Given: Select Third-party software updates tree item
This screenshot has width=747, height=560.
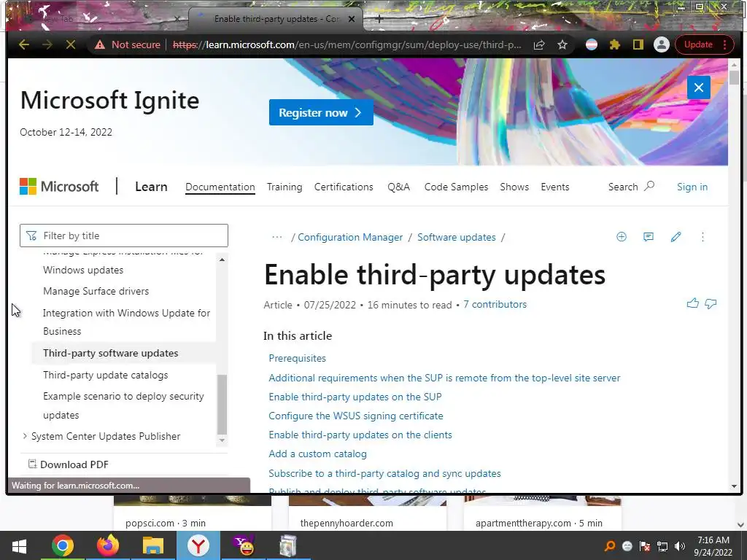Looking at the screenshot, I should point(111,354).
